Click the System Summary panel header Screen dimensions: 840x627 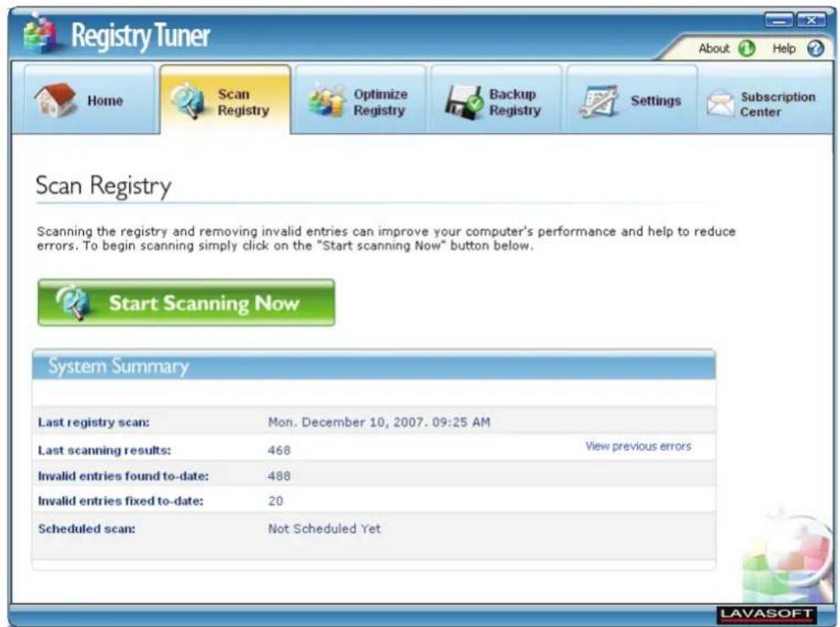(374, 365)
